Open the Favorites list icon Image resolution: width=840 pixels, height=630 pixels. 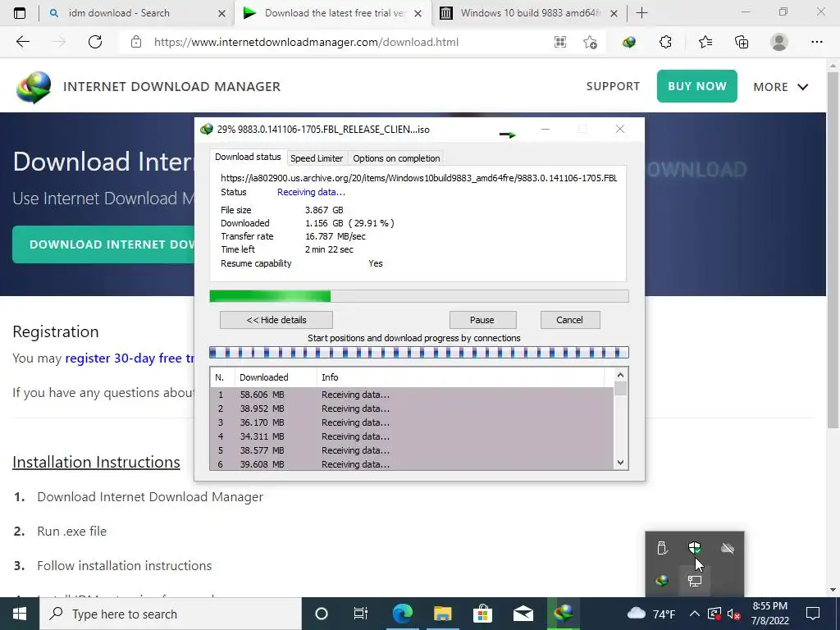[x=705, y=42]
